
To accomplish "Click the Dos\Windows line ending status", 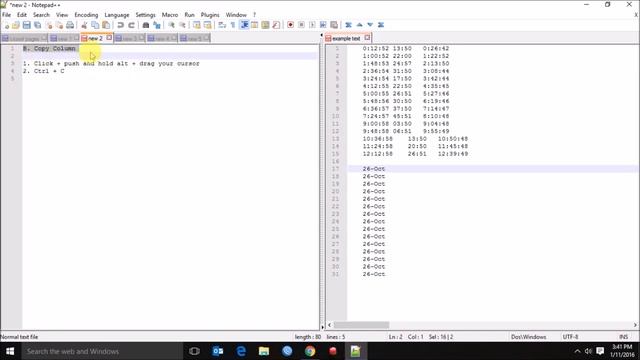I will (529, 337).
